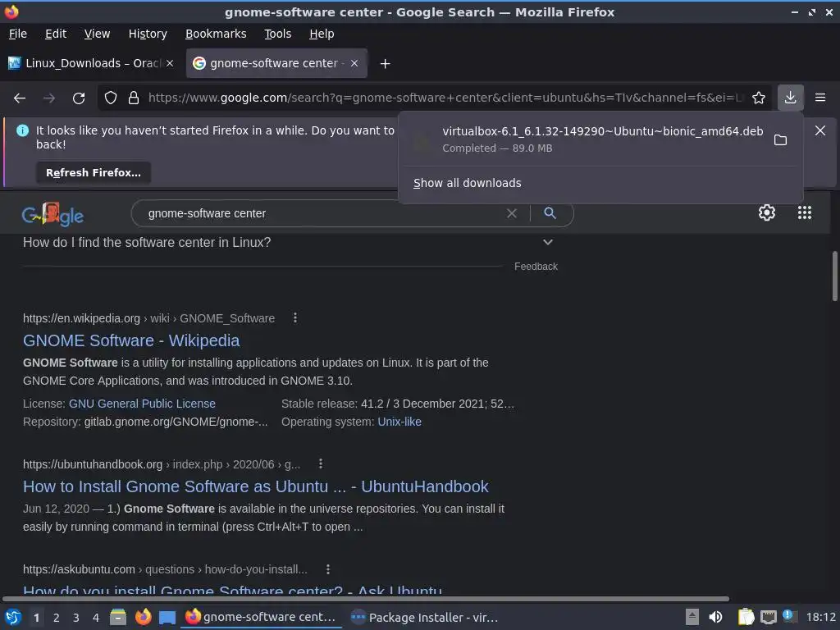Click the horizontal page scrollbar
The width and height of the screenshot is (840, 630).
[366, 598]
